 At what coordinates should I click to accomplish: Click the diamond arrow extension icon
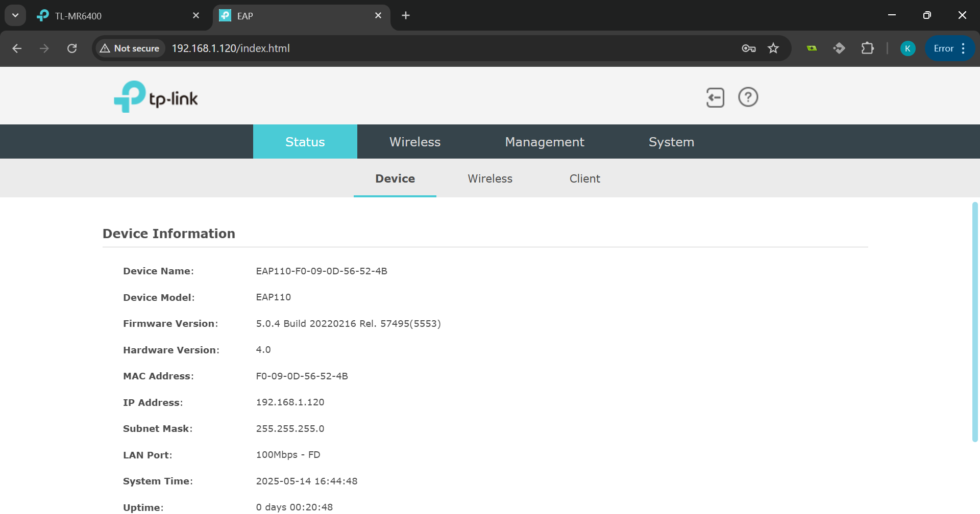click(x=839, y=48)
